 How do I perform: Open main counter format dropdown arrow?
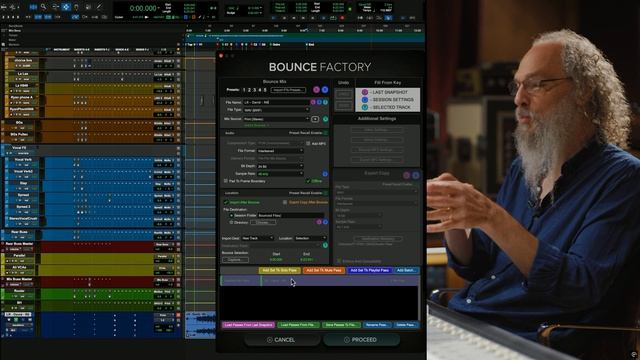pyautogui.click(x=159, y=8)
